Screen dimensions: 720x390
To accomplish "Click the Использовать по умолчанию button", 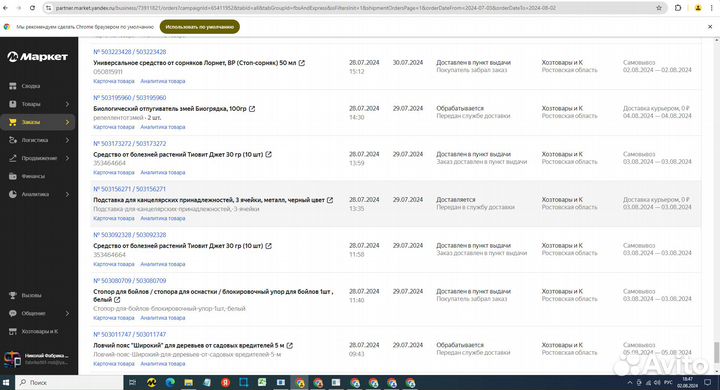I will [200, 27].
